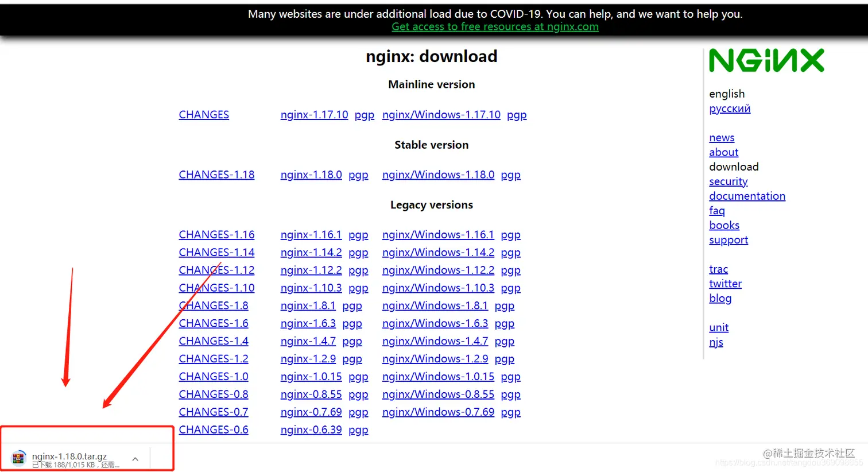Open CHANGES-0.6 link
This screenshot has height=472, width=868.
point(214,431)
